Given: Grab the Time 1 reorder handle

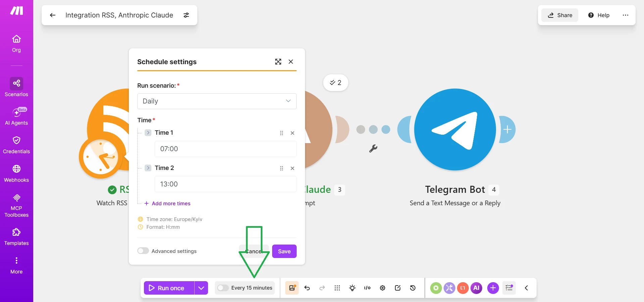Looking at the screenshot, I should (282, 133).
